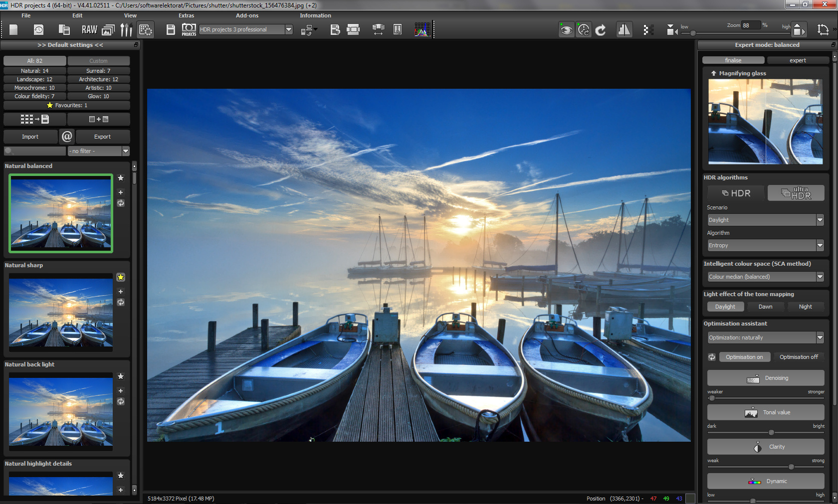Turn Optimisation on
The image size is (838, 504).
pyautogui.click(x=744, y=357)
